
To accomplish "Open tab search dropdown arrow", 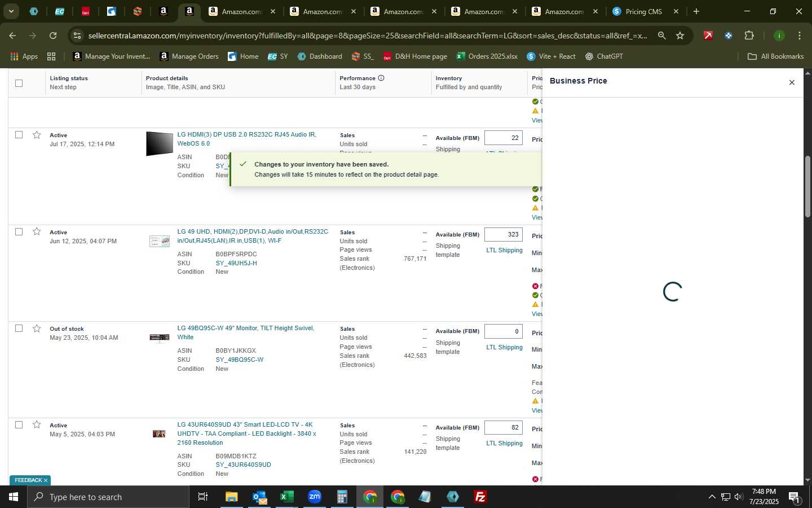I will [11, 11].
